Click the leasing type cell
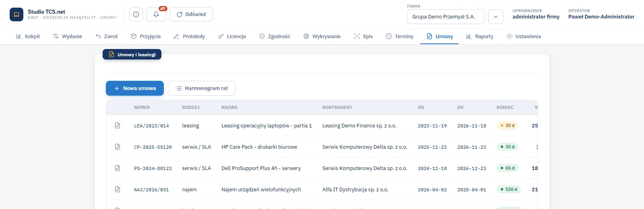 coord(190,125)
